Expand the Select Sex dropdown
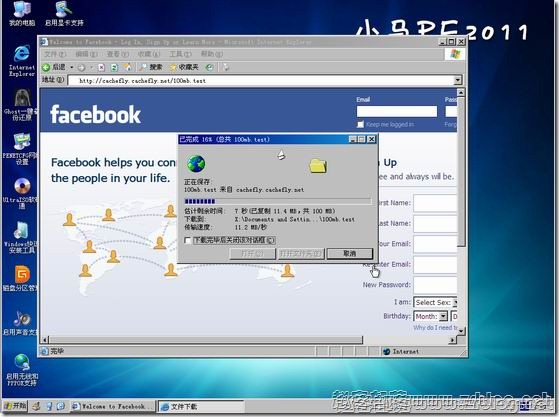The image size is (559, 417). (436, 303)
